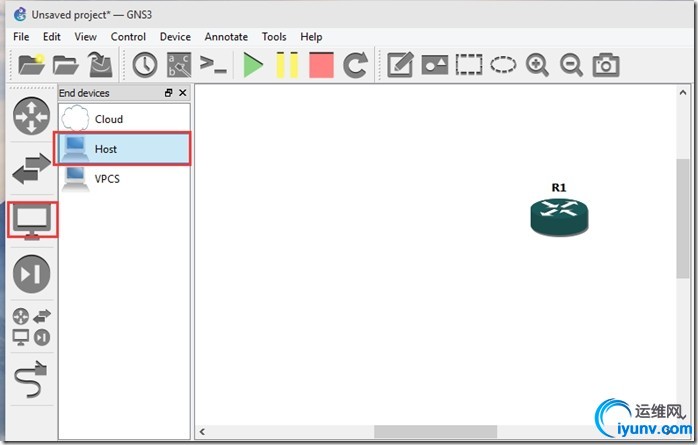The height and width of the screenshot is (445, 698).
Task: Click the Add a link cable icon
Action: 31,379
